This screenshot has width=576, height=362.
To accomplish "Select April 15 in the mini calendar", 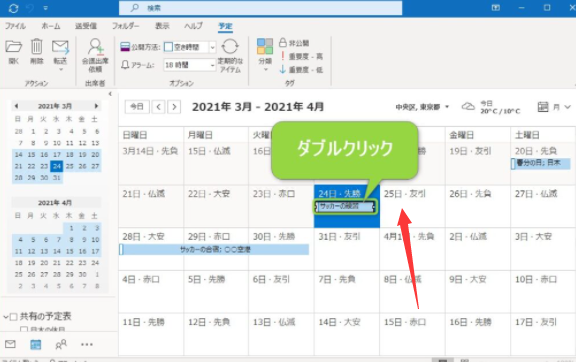I will point(69,251).
